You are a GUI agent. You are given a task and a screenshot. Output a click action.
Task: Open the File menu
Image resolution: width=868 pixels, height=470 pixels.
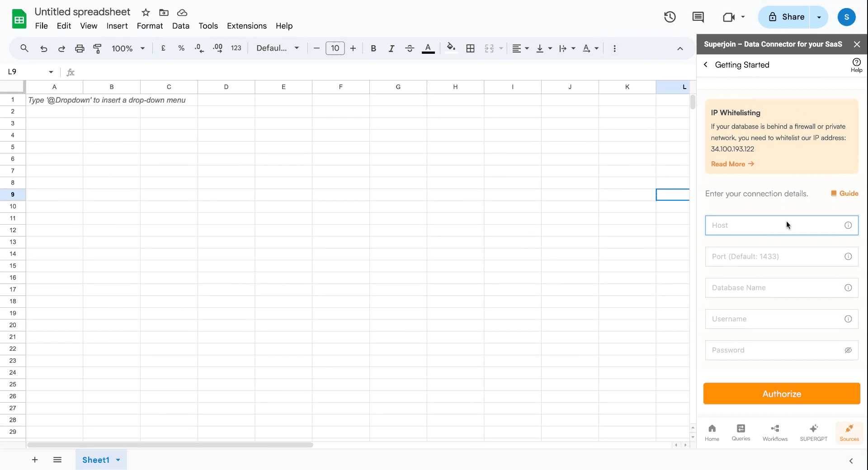(x=41, y=26)
